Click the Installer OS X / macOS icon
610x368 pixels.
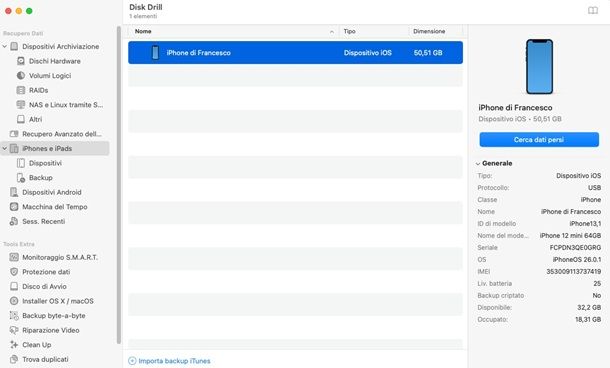click(x=14, y=301)
